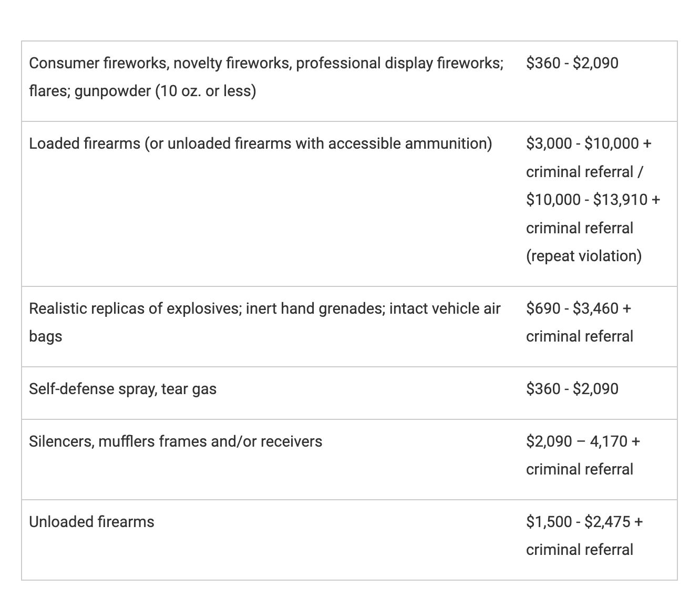This screenshot has height=598, width=700.
Task: Click "Silencers, mufflers frames and/or receivers" text
Action: [176, 441]
